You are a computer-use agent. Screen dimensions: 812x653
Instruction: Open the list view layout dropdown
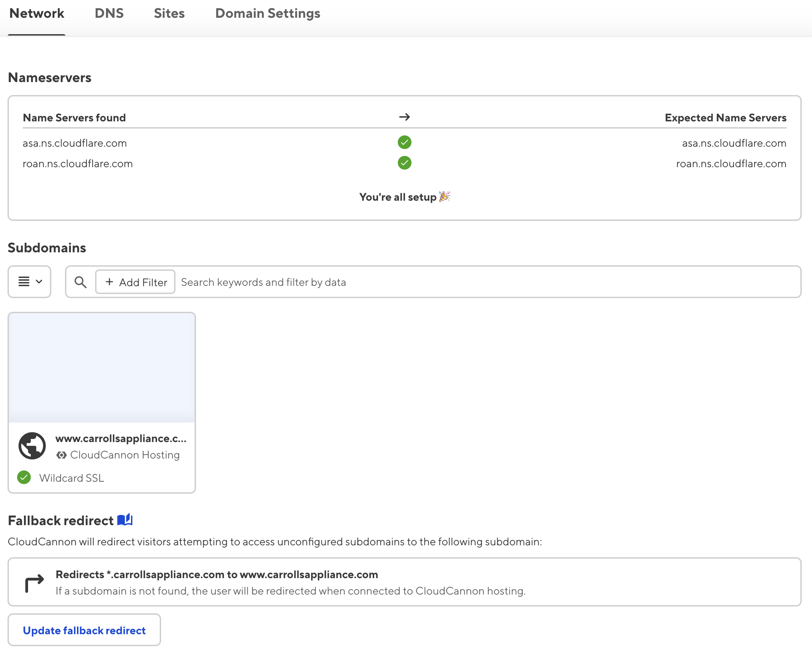pos(30,281)
